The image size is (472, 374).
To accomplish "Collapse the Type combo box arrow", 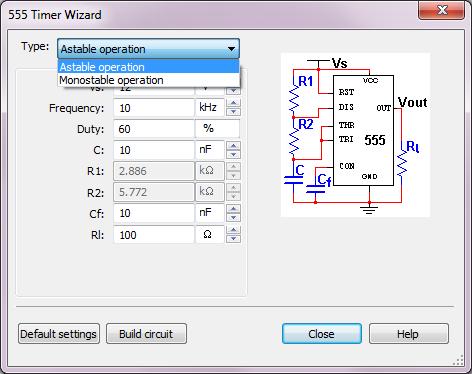I will click(x=231, y=49).
